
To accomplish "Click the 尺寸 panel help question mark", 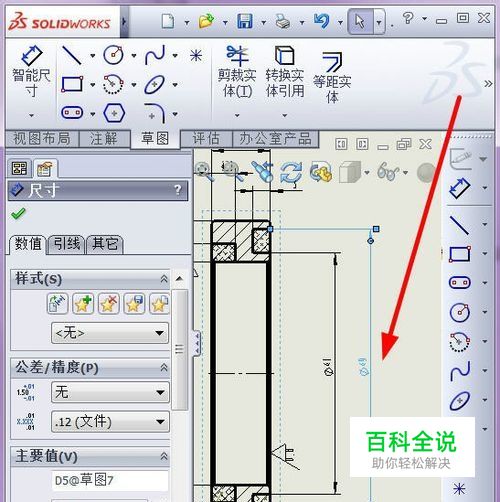I will (x=178, y=190).
